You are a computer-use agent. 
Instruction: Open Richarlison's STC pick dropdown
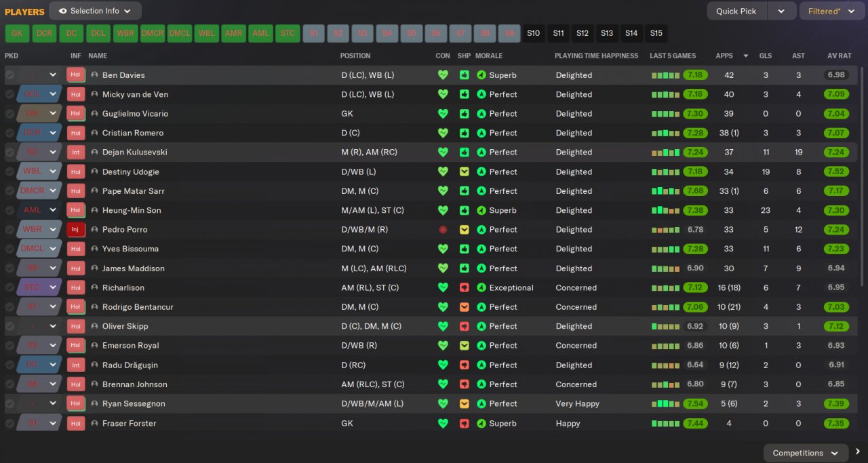tap(53, 287)
